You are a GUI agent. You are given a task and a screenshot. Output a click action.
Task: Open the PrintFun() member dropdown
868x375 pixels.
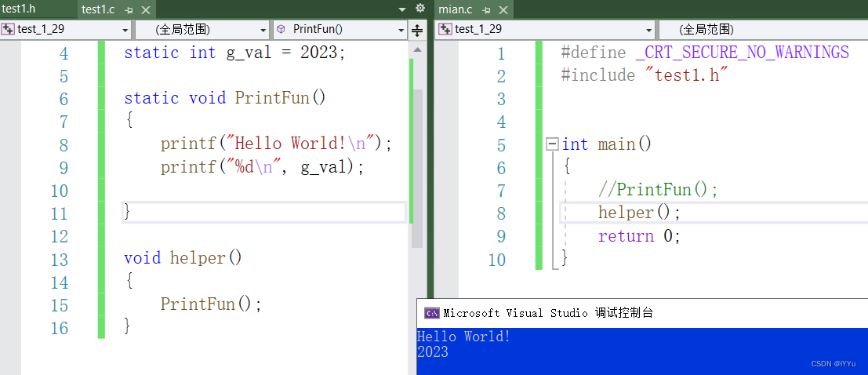pyautogui.click(x=340, y=30)
